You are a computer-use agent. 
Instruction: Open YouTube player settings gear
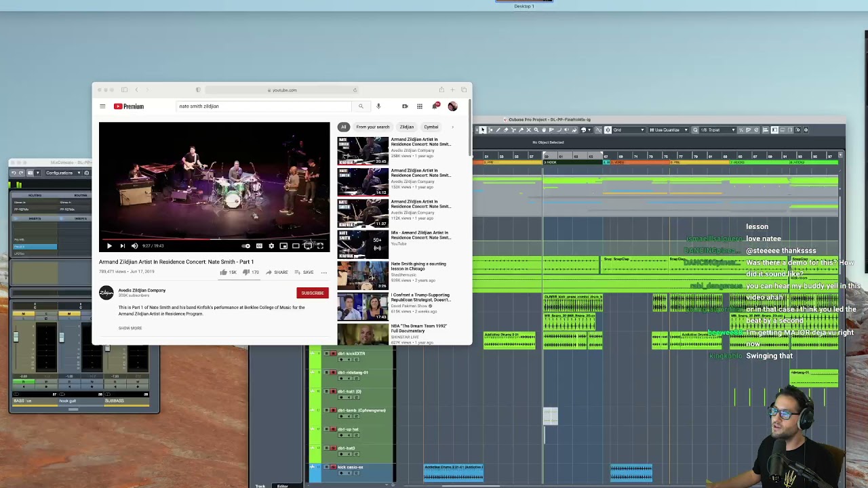point(271,246)
